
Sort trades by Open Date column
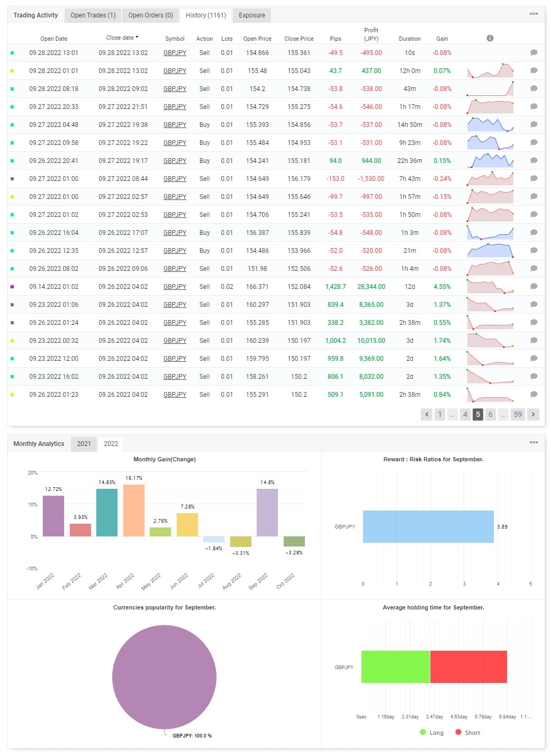53,39
